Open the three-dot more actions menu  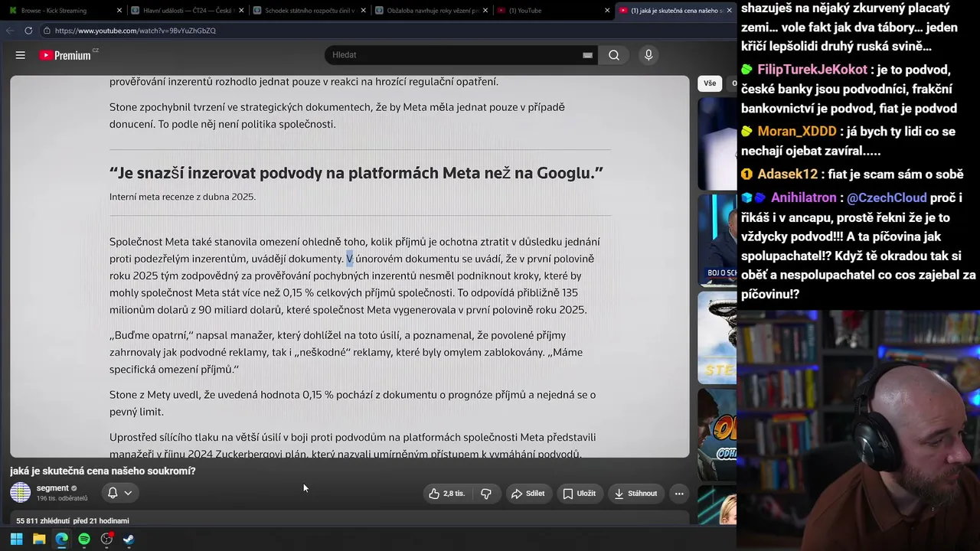679,494
